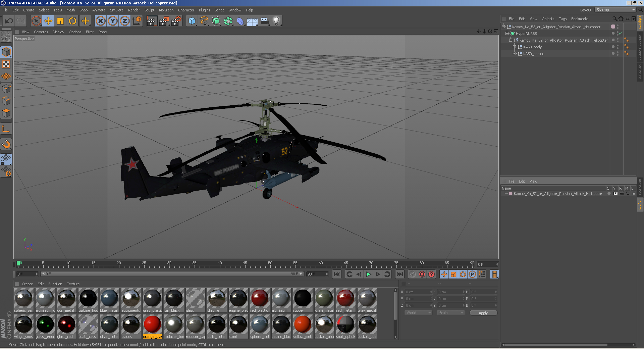Open the Scale mode dropdown
Viewport: 644px width, 349px height.
click(x=451, y=313)
